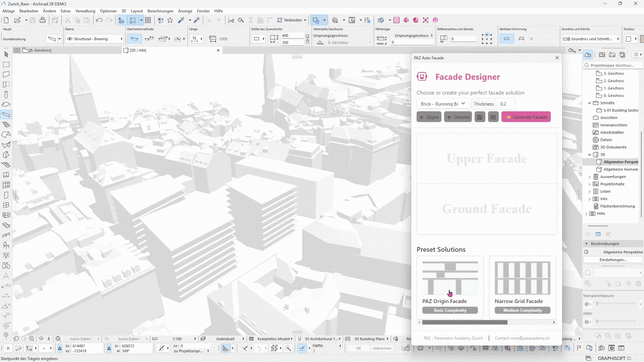644x362 pixels.
Task: Click the Favorites star icon
Action: [x=170, y=20]
